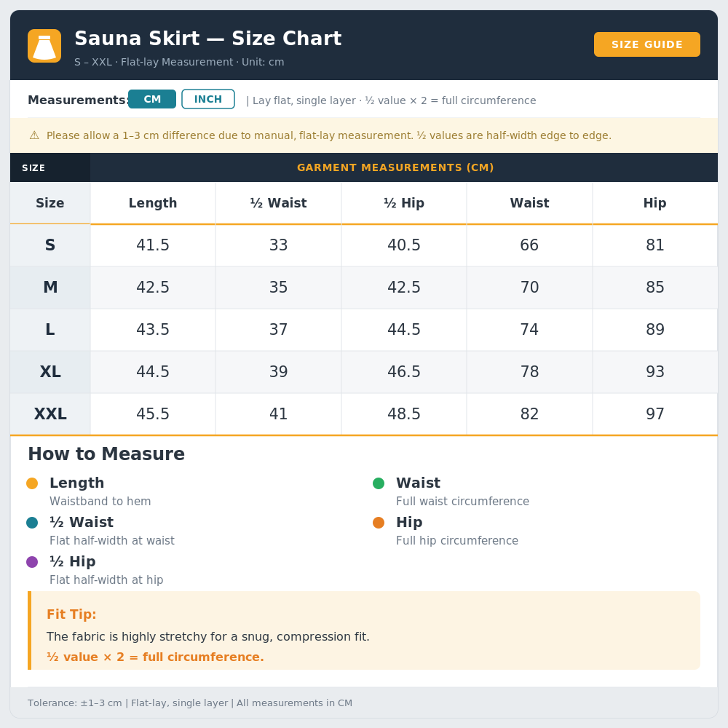The height and width of the screenshot is (728, 728).
Task: Select the Length column header
Action: tap(153, 203)
